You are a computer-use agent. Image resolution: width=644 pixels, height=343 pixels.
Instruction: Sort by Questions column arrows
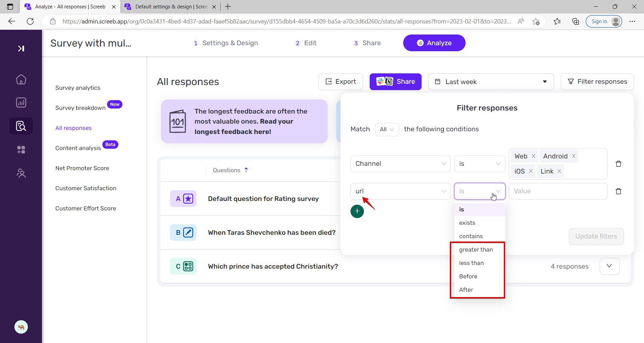coord(246,170)
